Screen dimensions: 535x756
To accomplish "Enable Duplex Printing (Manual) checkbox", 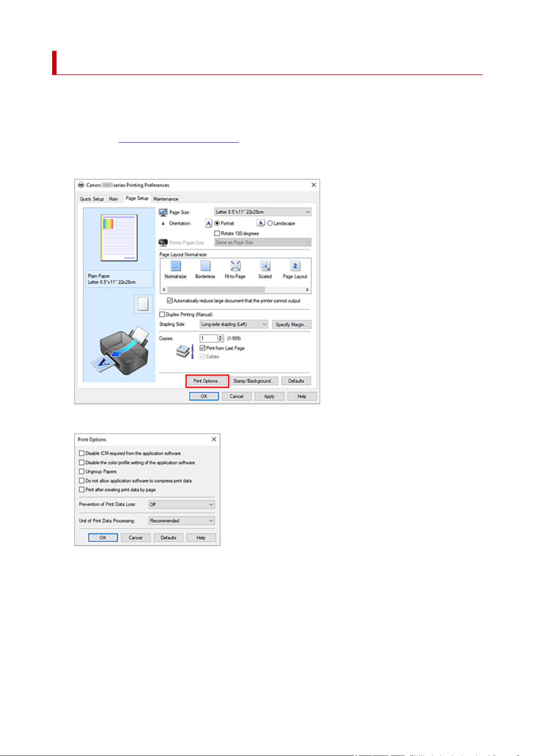I will (162, 315).
